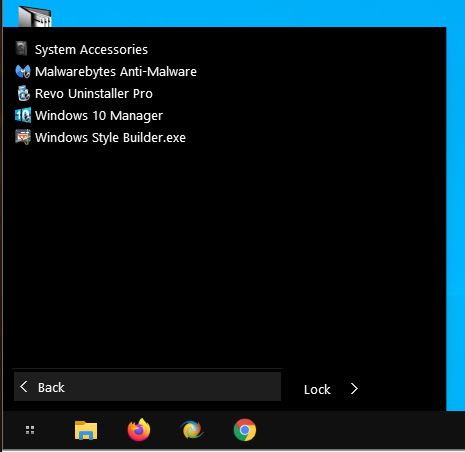Click the Windows Style Builder icon
Viewport: 465px width, 452px height.
(23, 137)
